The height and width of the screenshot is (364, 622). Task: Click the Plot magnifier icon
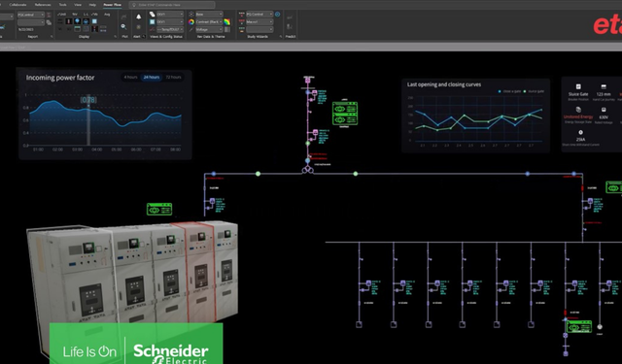tap(123, 26)
